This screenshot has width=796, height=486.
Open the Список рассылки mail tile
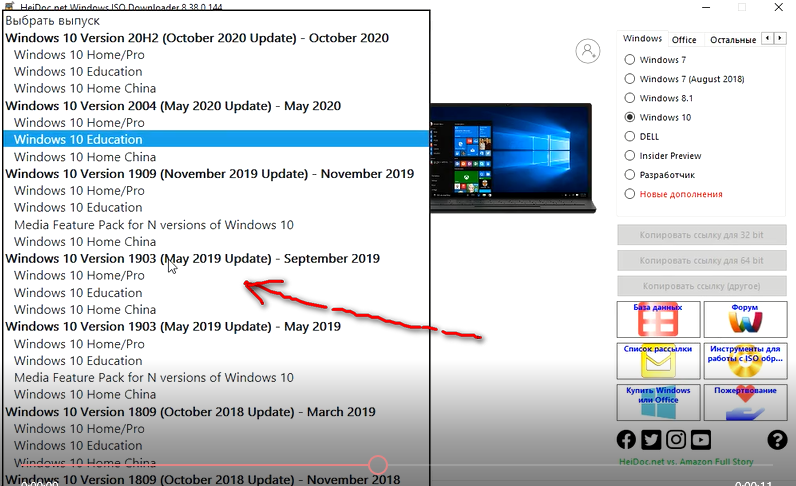658,361
